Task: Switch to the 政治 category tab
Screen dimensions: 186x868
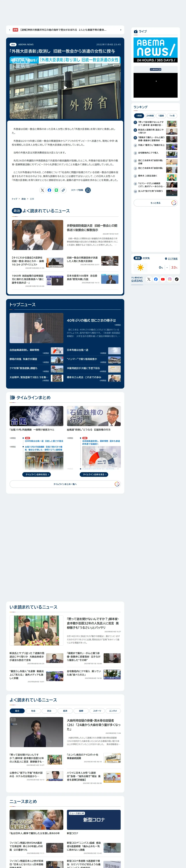Action: pyautogui.click(x=49, y=711)
